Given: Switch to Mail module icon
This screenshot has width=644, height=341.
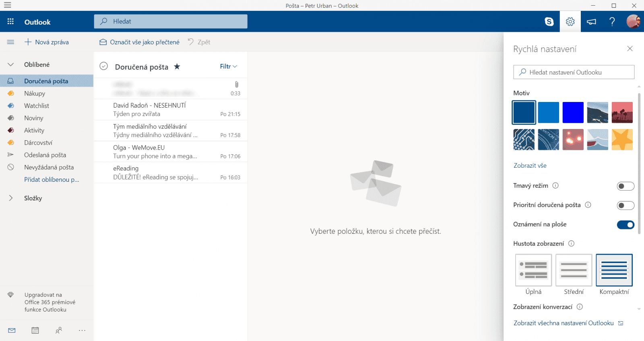Looking at the screenshot, I should click(x=12, y=331).
